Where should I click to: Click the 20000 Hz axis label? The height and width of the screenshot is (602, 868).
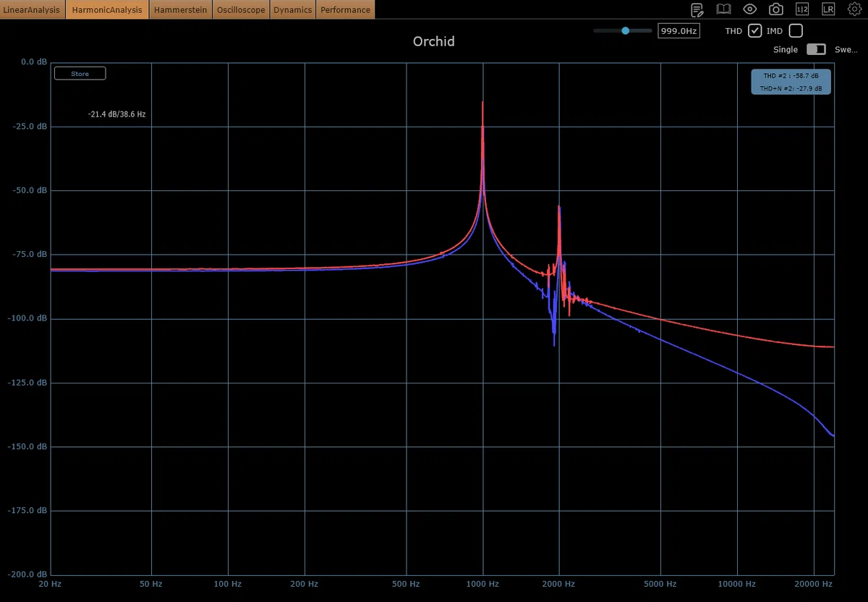pos(814,583)
